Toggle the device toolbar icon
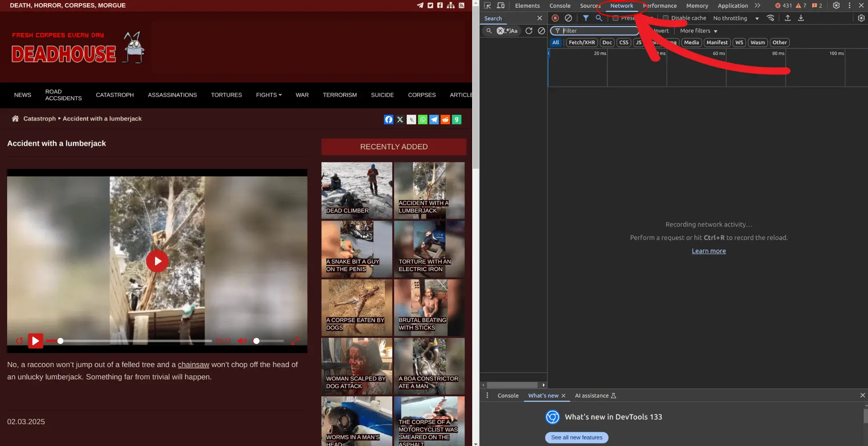The width and height of the screenshot is (868, 446). [501, 5]
